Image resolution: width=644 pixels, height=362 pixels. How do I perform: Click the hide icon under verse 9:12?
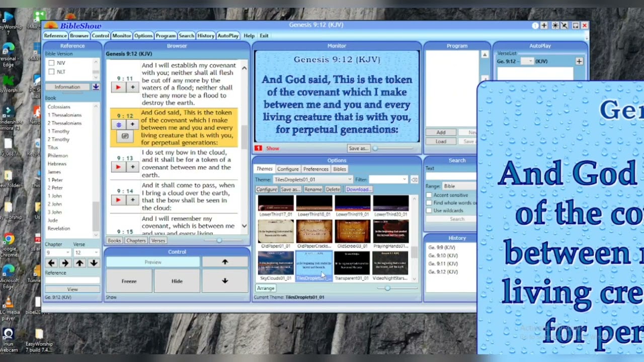click(125, 136)
